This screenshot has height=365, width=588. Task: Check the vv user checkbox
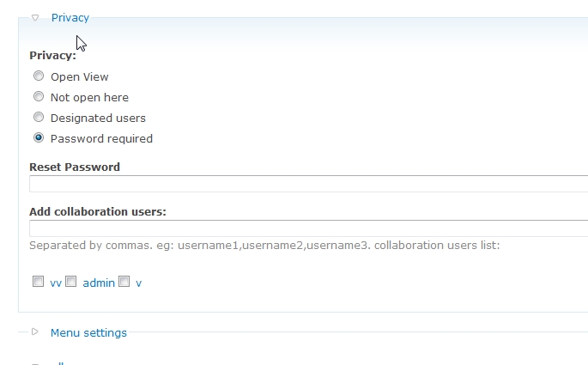coord(38,282)
